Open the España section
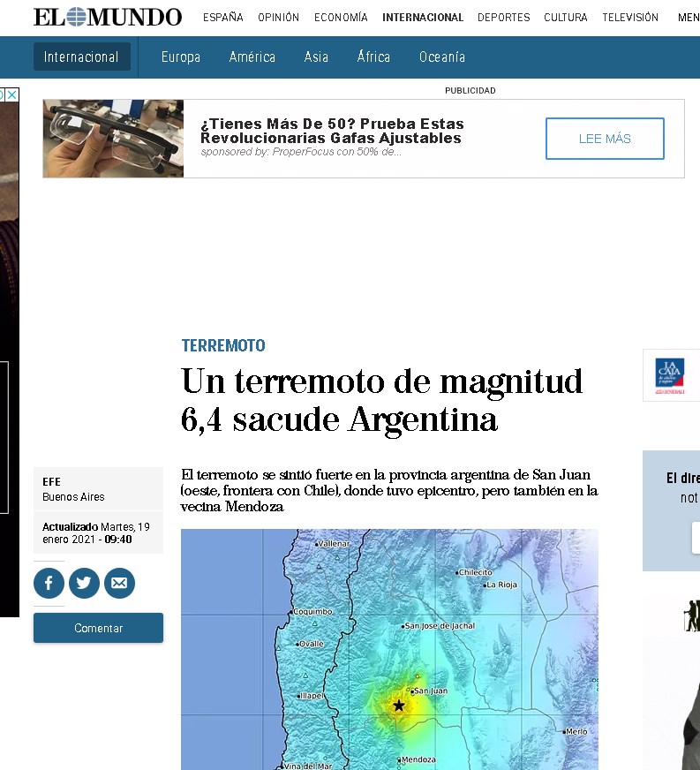This screenshot has height=770, width=700. (x=222, y=18)
